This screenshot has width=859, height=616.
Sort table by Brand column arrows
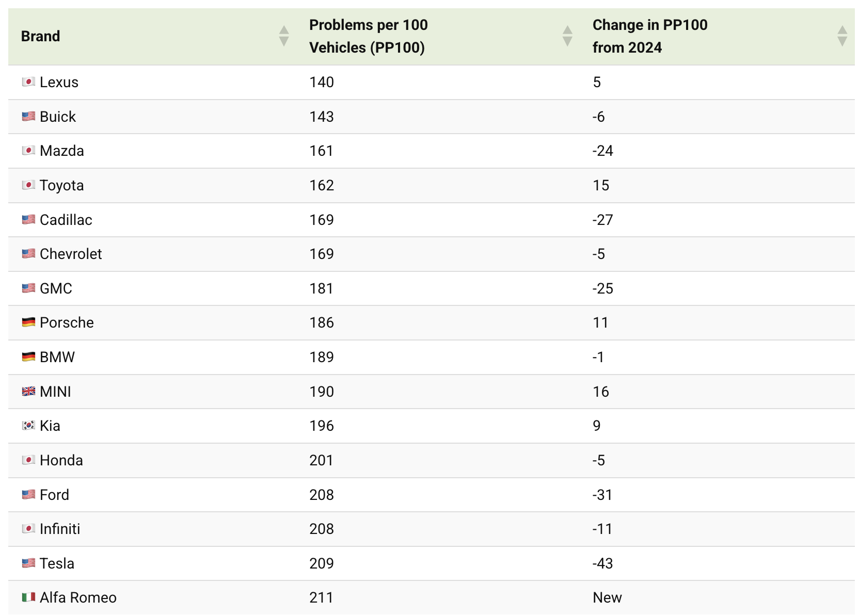(x=283, y=36)
